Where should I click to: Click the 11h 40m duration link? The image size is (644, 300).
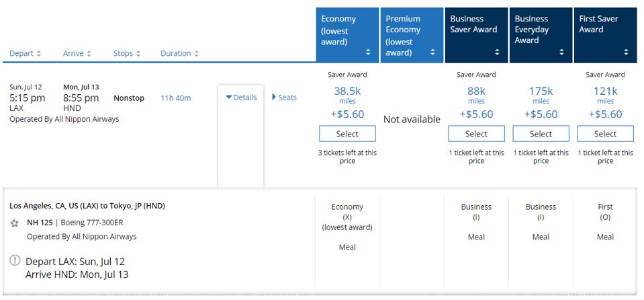click(x=175, y=98)
